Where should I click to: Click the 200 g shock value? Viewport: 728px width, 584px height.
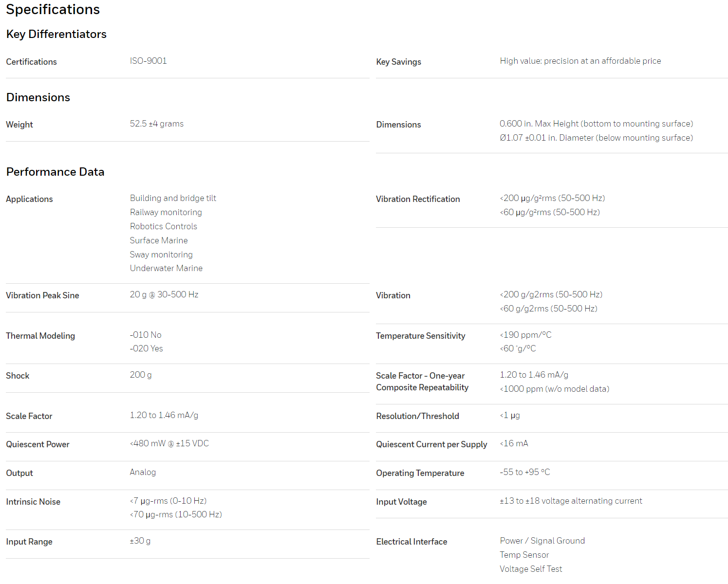point(141,375)
